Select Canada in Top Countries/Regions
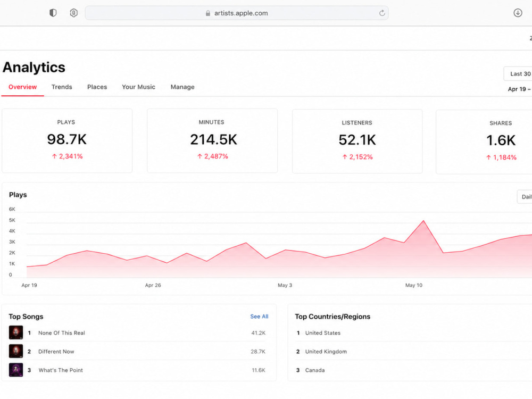The height and width of the screenshot is (399, 532). pyautogui.click(x=315, y=370)
